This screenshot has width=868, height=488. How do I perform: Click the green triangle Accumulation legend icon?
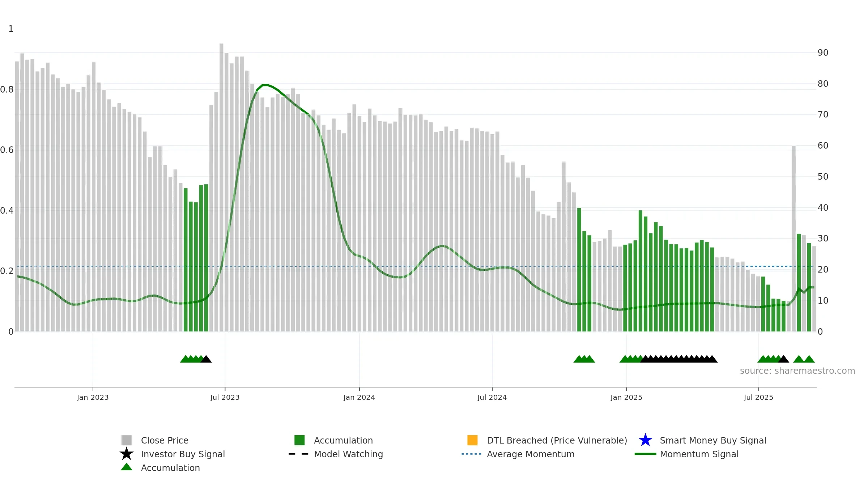point(127,467)
